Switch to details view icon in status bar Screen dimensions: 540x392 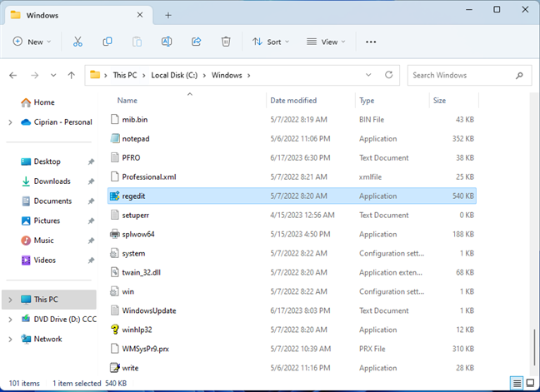click(517, 383)
